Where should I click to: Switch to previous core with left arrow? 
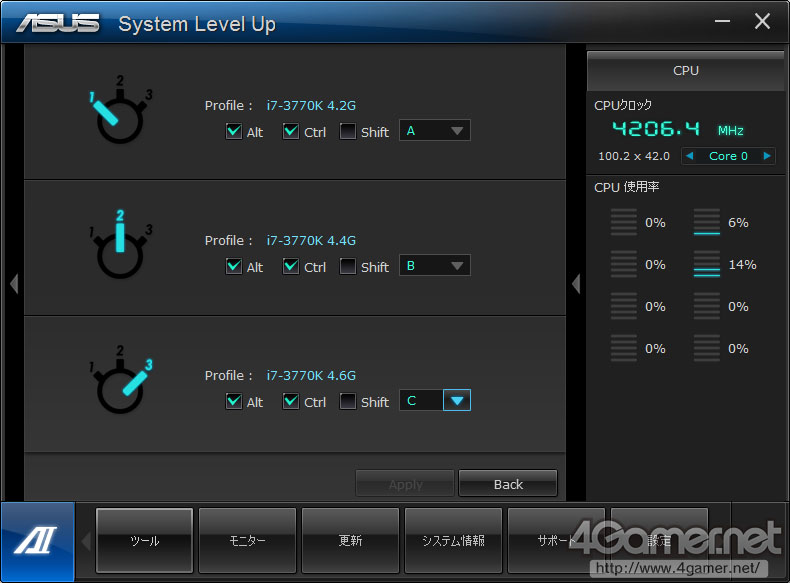690,156
